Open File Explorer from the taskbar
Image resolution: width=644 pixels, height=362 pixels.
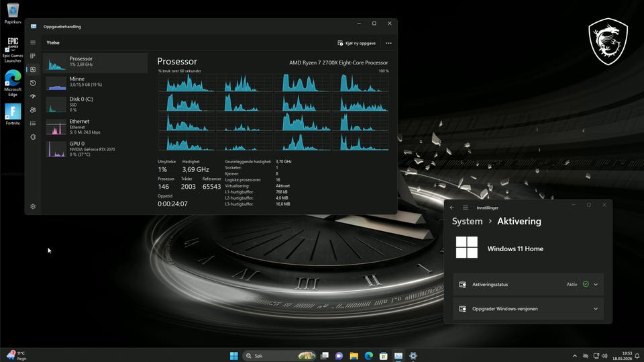click(x=354, y=356)
